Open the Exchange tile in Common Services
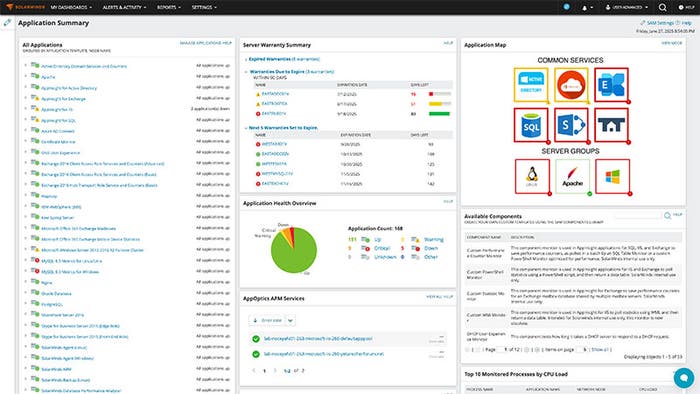This screenshot has width=700, height=394. point(611,85)
